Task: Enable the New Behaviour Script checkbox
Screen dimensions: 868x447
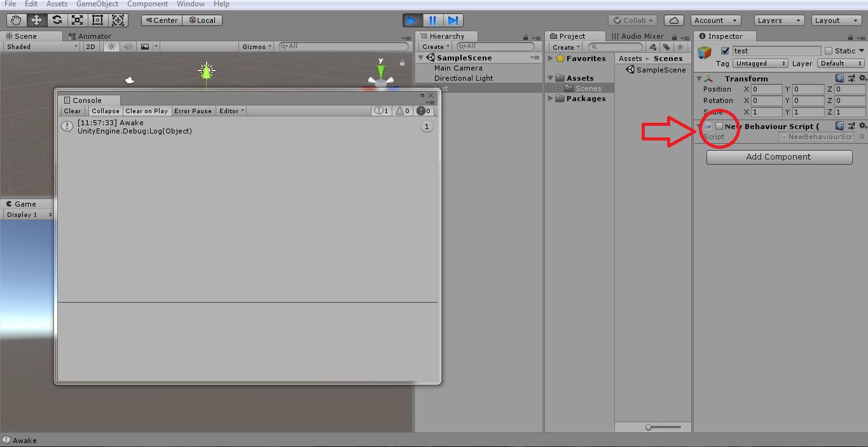Action: point(719,126)
